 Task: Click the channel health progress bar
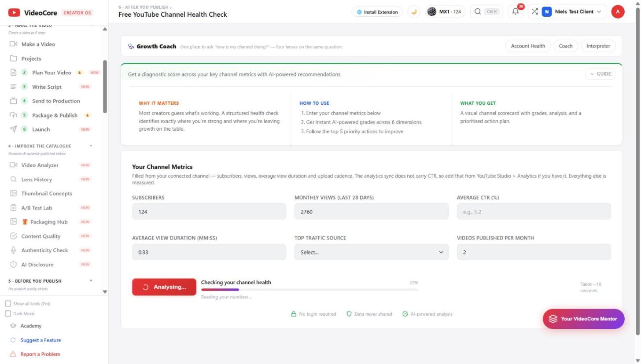click(x=309, y=290)
